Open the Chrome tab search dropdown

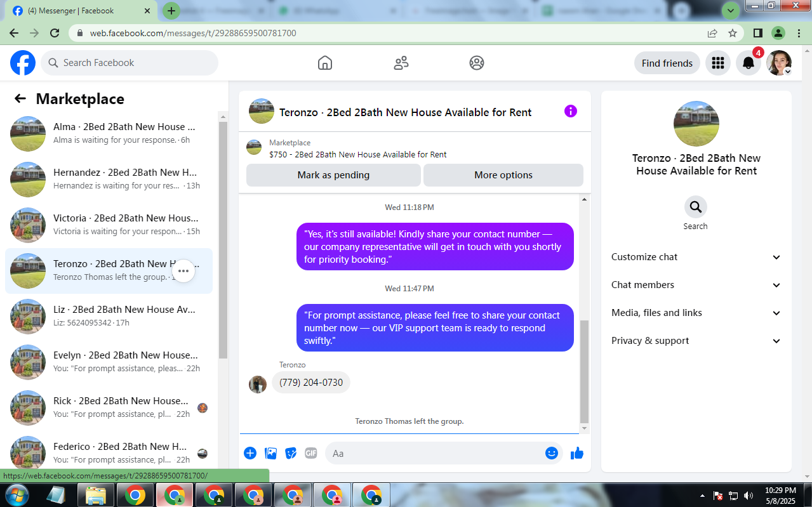(x=731, y=11)
